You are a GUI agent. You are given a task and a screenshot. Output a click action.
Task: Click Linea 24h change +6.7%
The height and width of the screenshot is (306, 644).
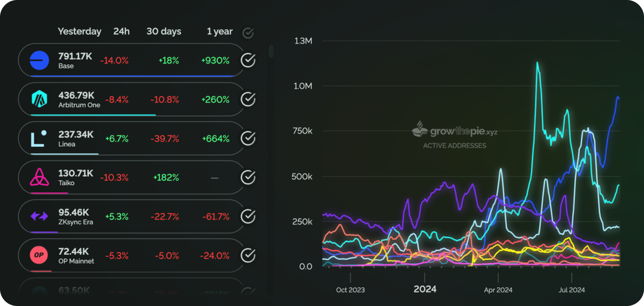[x=117, y=139]
